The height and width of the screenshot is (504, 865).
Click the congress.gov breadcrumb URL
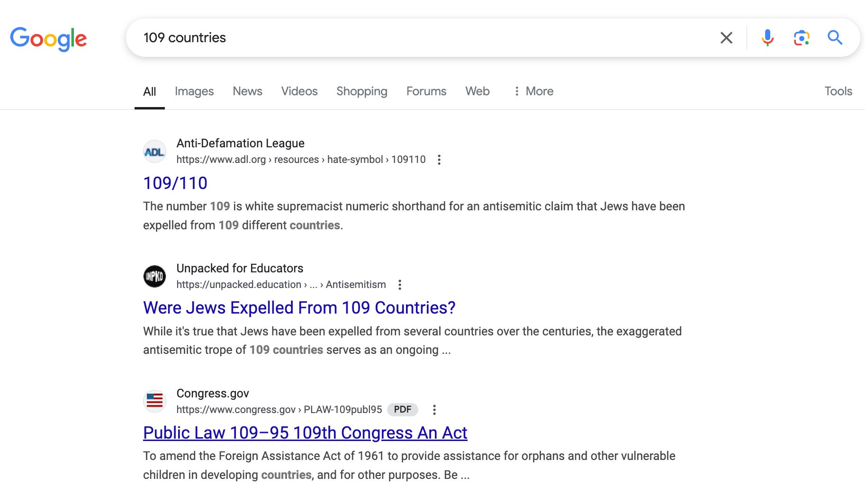tap(279, 410)
